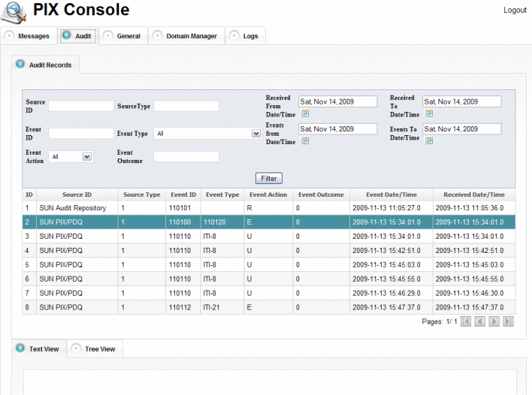Sort by Event Type column header
532x395 pixels.
point(222,194)
